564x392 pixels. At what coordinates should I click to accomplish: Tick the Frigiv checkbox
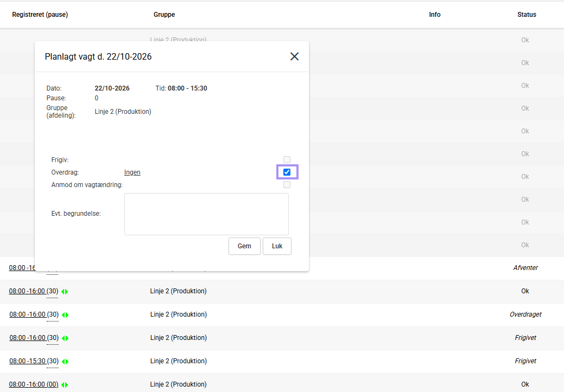click(287, 159)
